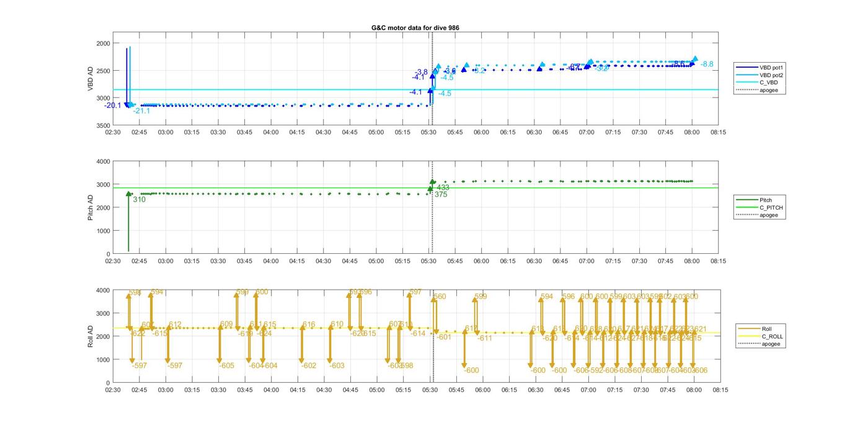Click the '-20.1' VBD data label
The height and width of the screenshot is (430, 868).
(x=113, y=105)
